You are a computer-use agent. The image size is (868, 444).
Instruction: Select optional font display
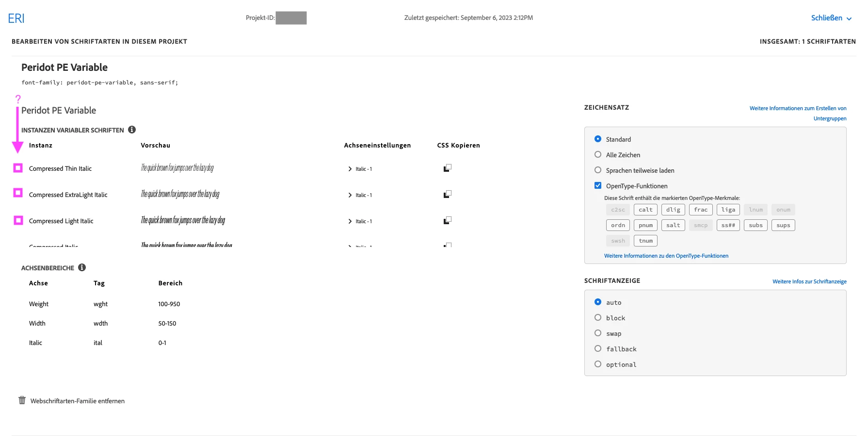(598, 364)
